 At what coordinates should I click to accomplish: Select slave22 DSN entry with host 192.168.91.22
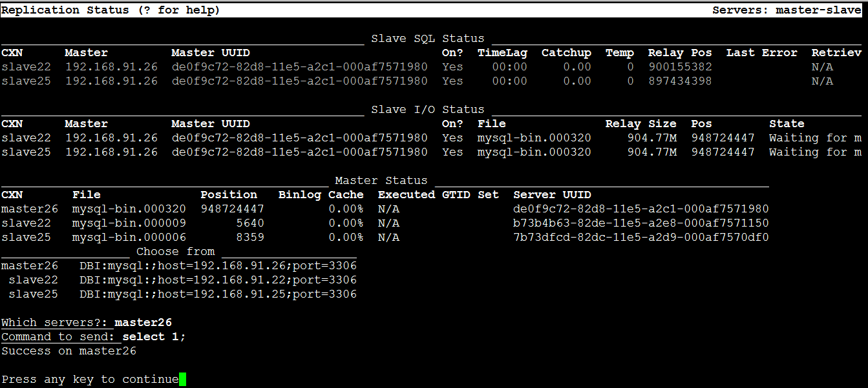coord(182,280)
